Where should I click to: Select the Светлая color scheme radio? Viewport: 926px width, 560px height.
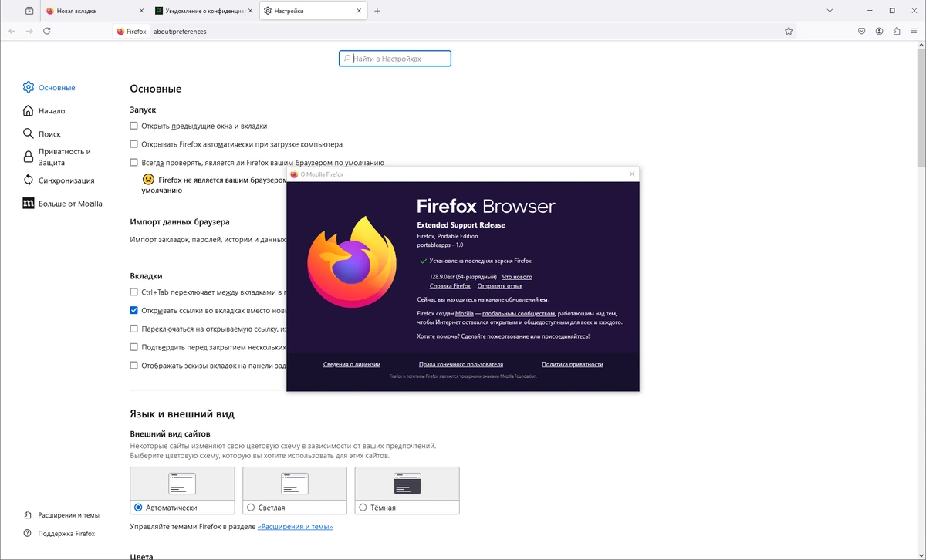251,508
